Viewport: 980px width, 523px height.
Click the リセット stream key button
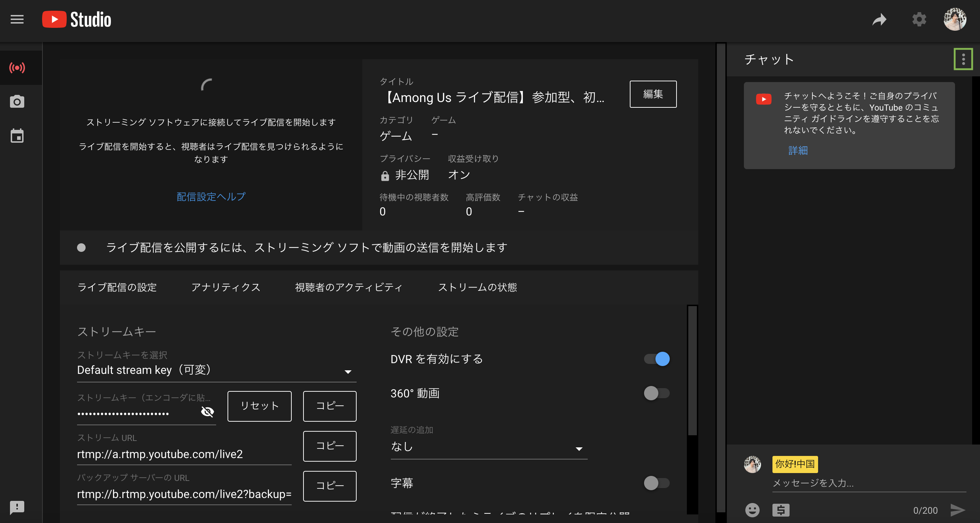[260, 406]
